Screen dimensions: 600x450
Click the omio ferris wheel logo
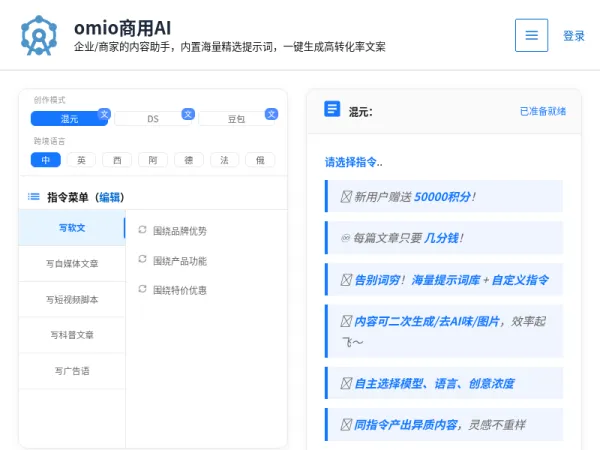pyautogui.click(x=39, y=36)
